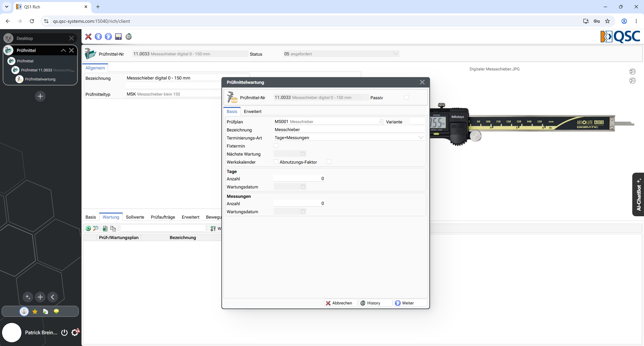Image resolution: width=644 pixels, height=346 pixels.
Task: Collapse sidebar with the left chevron icon
Action: click(53, 297)
